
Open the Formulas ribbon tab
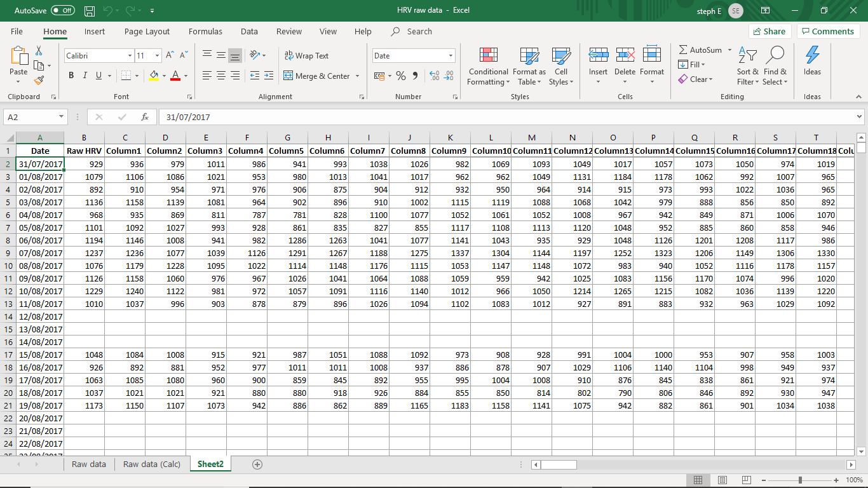pos(205,31)
